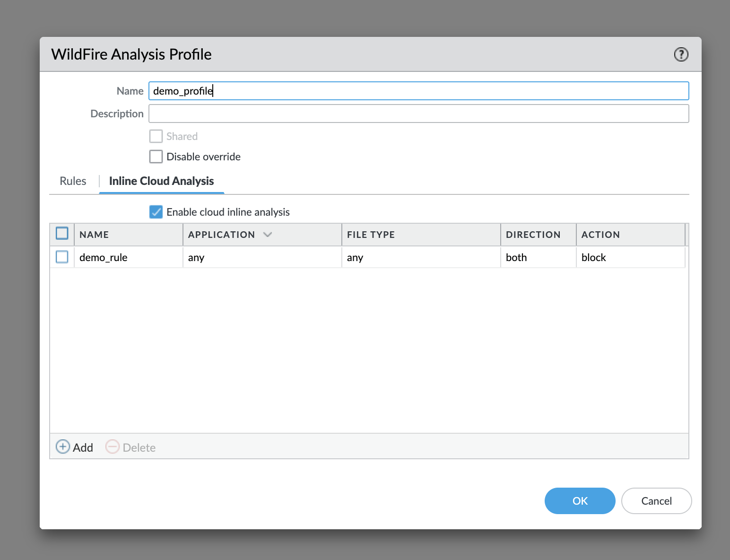Select the demo_rule row checkbox

(x=62, y=257)
